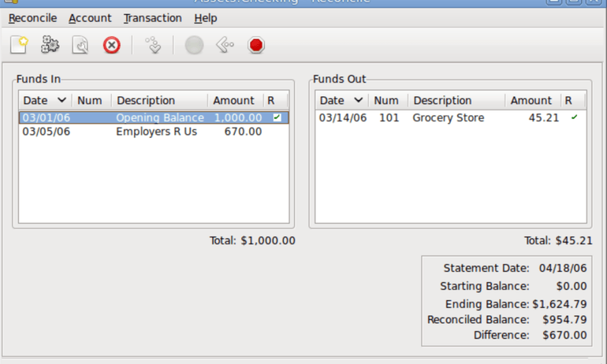607x364 pixels.
Task: Open the Transaction menu
Action: click(152, 17)
